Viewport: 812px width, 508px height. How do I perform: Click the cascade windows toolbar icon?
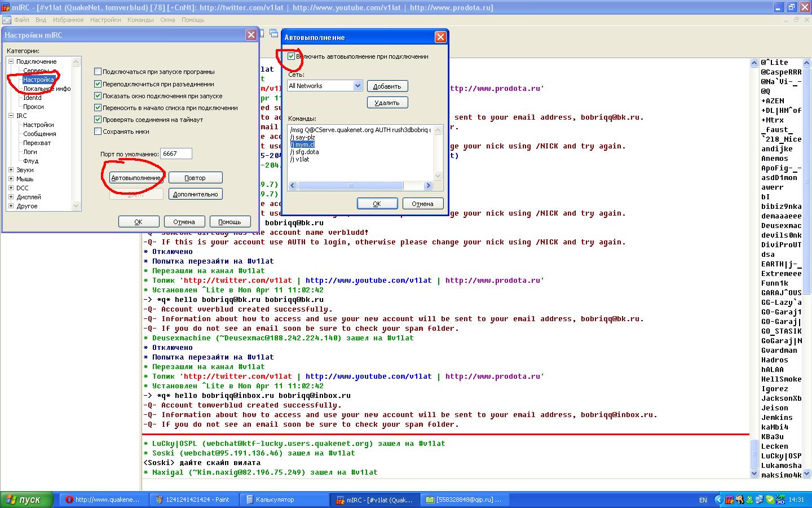click(274, 33)
